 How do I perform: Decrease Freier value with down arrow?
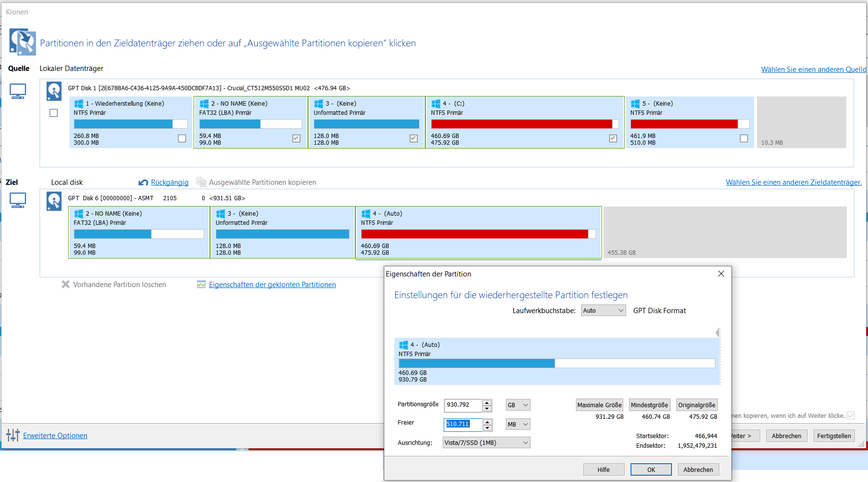pyautogui.click(x=487, y=428)
